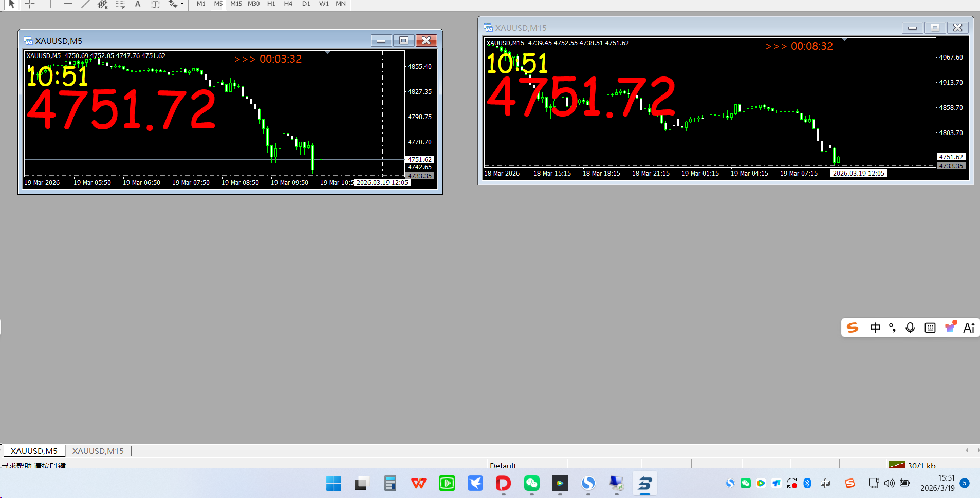This screenshot has width=980, height=498.
Task: Click the XAUUSD,M15 window title icon
Action: (488, 28)
